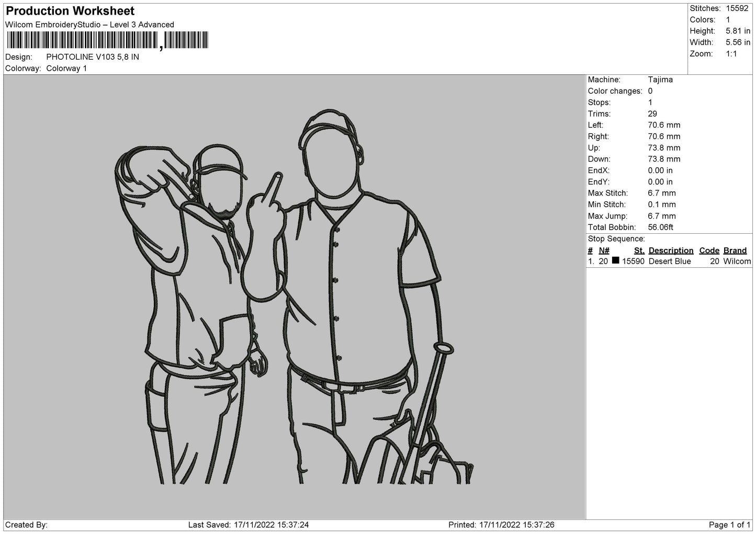Screen dimensions: 756x534
Task: Click the barcode under the software name
Action: 107,40
